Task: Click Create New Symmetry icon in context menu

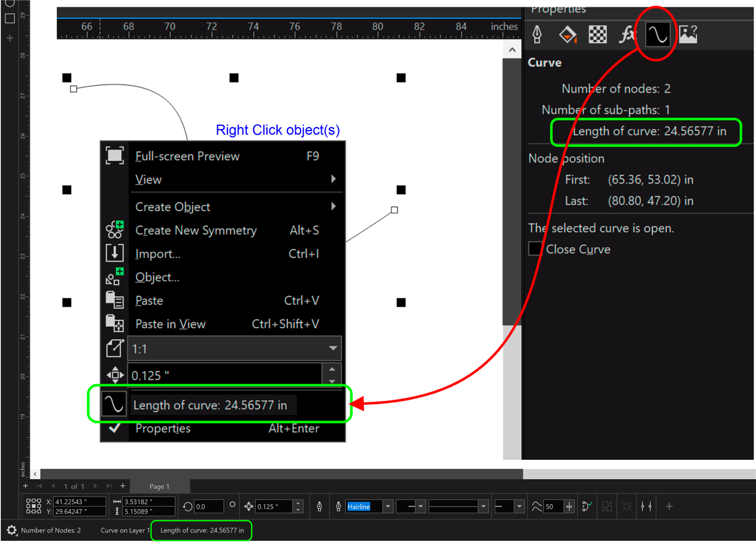Action: click(x=115, y=230)
